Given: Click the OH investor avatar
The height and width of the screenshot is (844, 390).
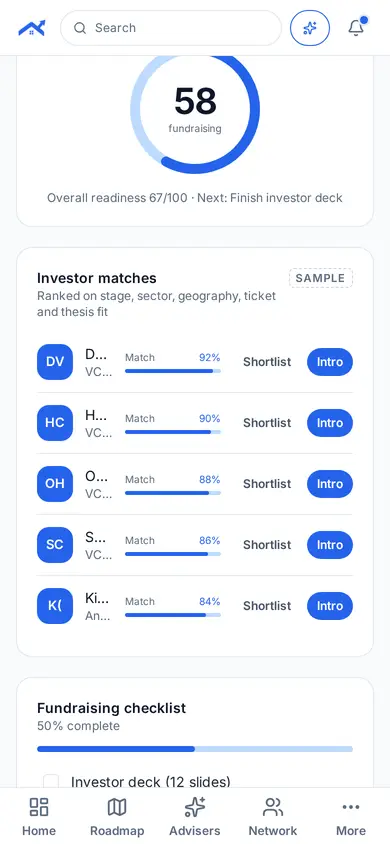Looking at the screenshot, I should (x=55, y=483).
